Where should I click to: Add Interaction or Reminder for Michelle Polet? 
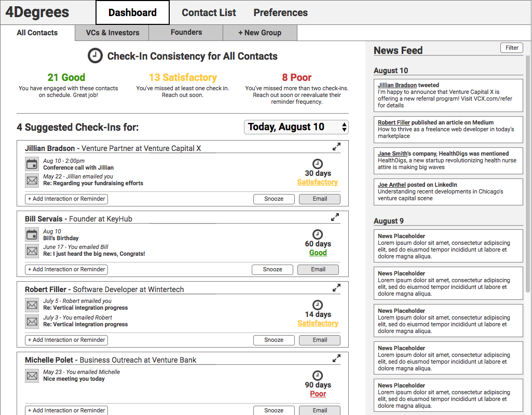[66, 410]
